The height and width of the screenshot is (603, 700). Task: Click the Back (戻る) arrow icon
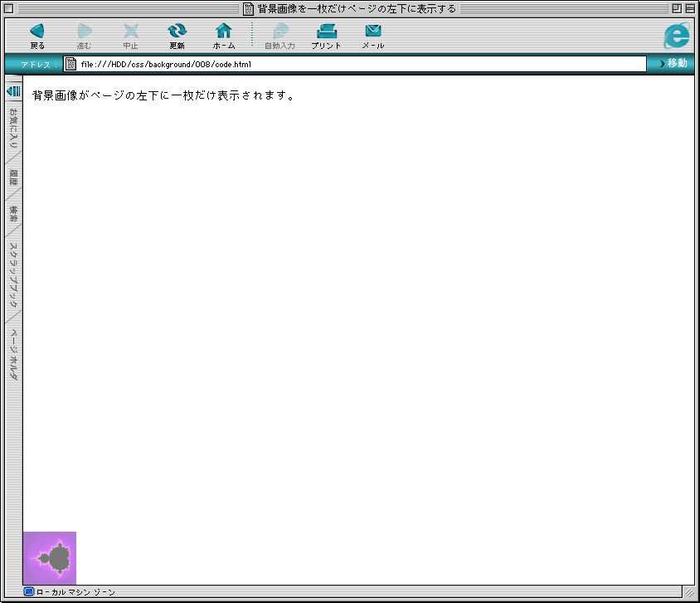[36, 32]
